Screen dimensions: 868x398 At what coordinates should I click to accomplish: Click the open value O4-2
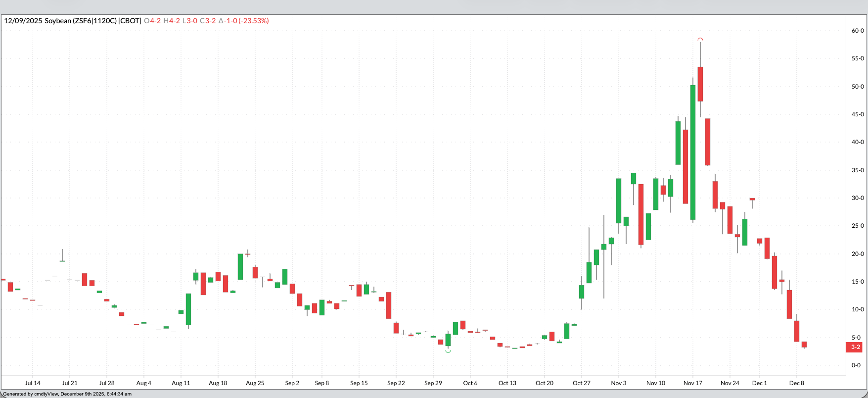pyautogui.click(x=152, y=21)
